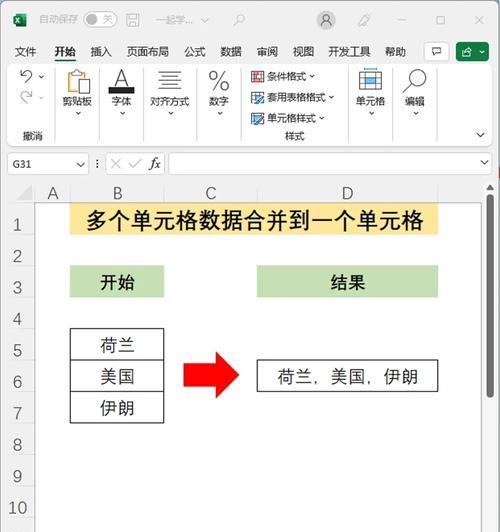Open the Name Box dropdown arrow
This screenshot has width=500, height=532.
pos(80,165)
